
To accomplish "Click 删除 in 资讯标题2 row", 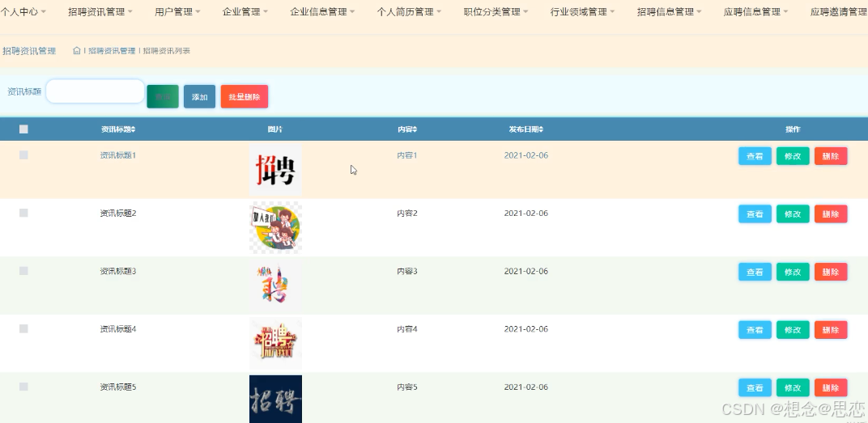I will tap(831, 214).
